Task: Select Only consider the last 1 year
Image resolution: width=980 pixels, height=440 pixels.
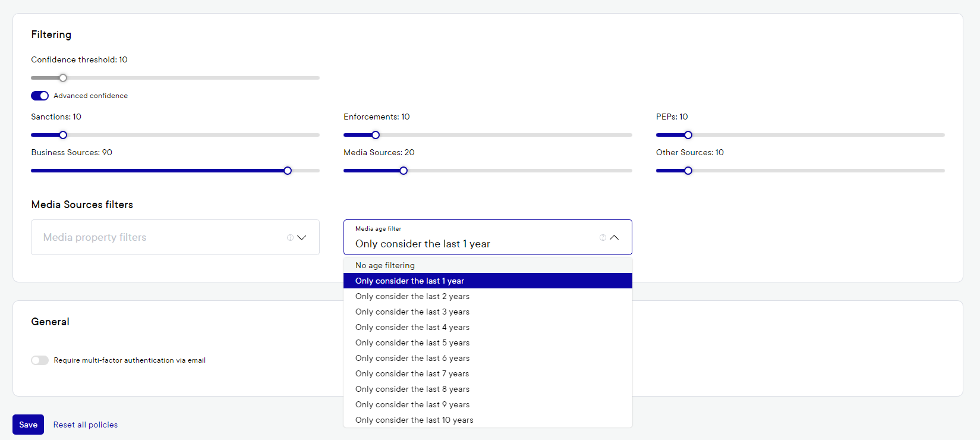Action: (488, 281)
